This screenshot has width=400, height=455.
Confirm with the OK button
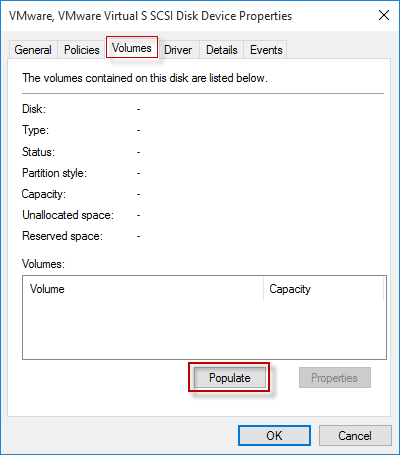(x=274, y=435)
